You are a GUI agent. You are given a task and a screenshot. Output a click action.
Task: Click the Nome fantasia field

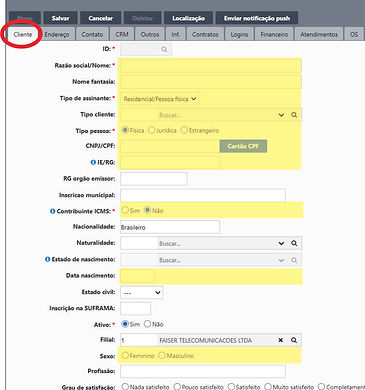(211, 82)
